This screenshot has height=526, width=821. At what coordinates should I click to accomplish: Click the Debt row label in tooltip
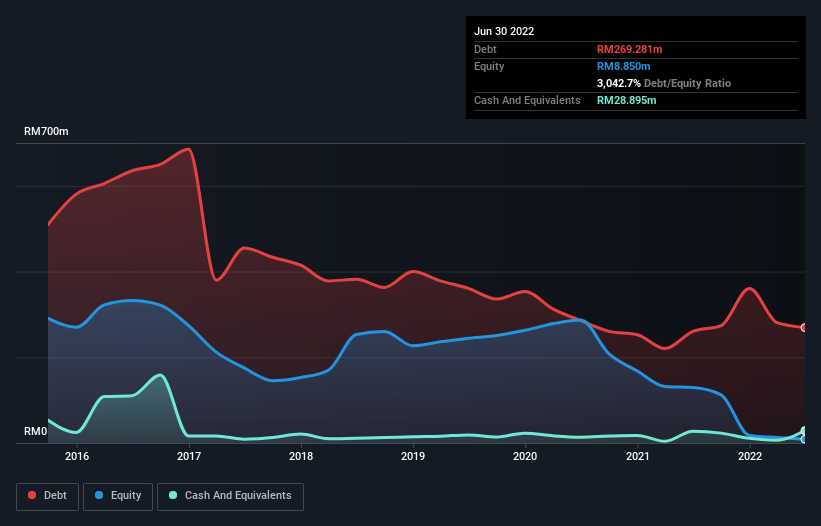pyautogui.click(x=485, y=49)
